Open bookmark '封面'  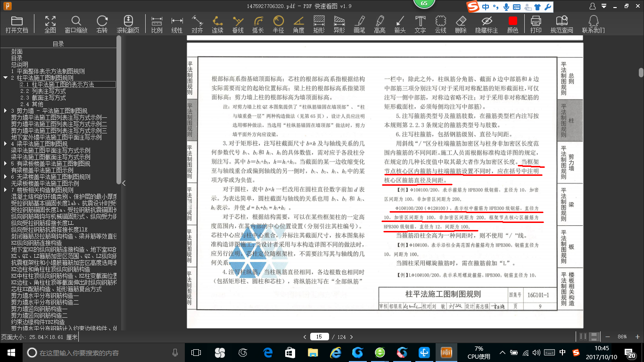pyautogui.click(x=17, y=51)
